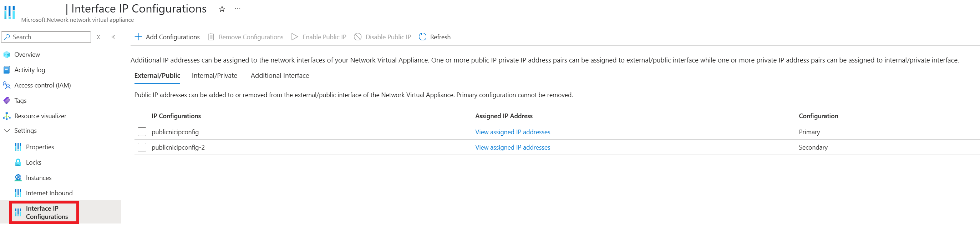Open Access control (IAM)
Screen dimensions: 980x226
point(42,85)
